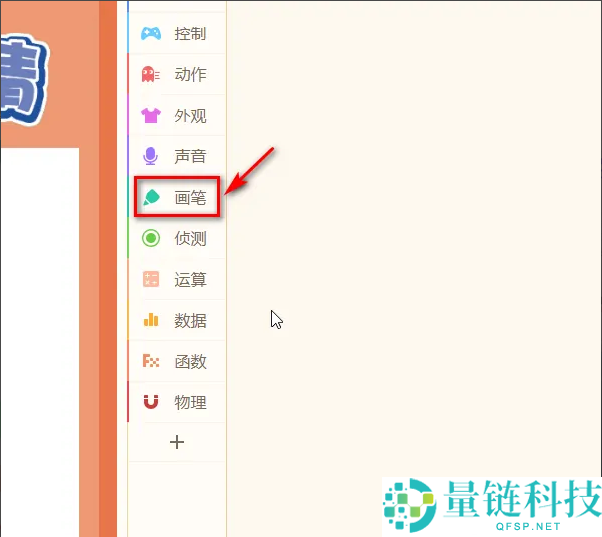Open the 数据 category label
This screenshot has width=602, height=537.
pyautogui.click(x=190, y=320)
